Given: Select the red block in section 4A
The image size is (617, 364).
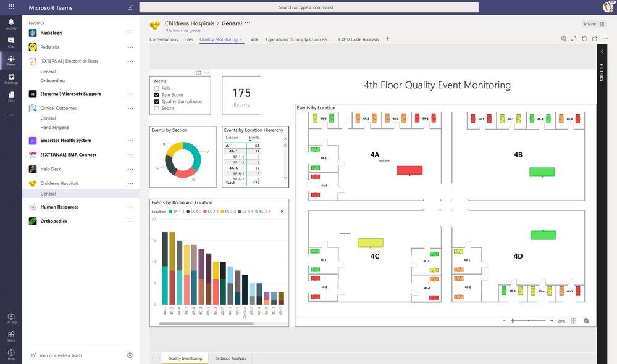Looking at the screenshot, I should 409,170.
